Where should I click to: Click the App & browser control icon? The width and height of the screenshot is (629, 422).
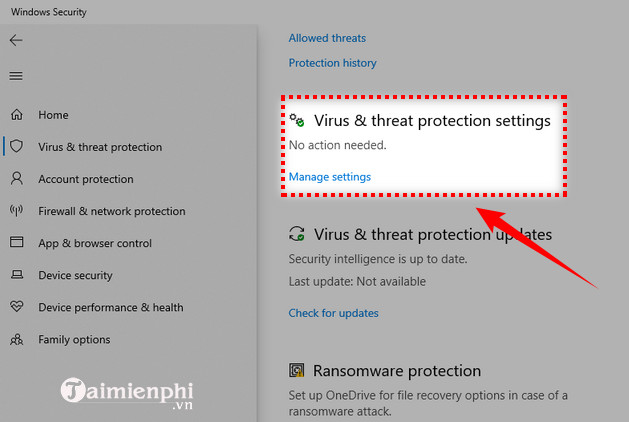coord(17,243)
